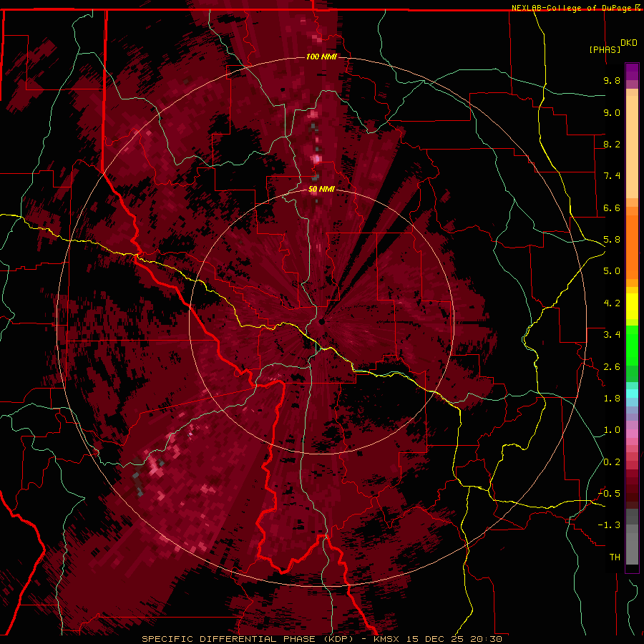
Task: Click the 8.2 legend scale value
Action: coord(612,144)
